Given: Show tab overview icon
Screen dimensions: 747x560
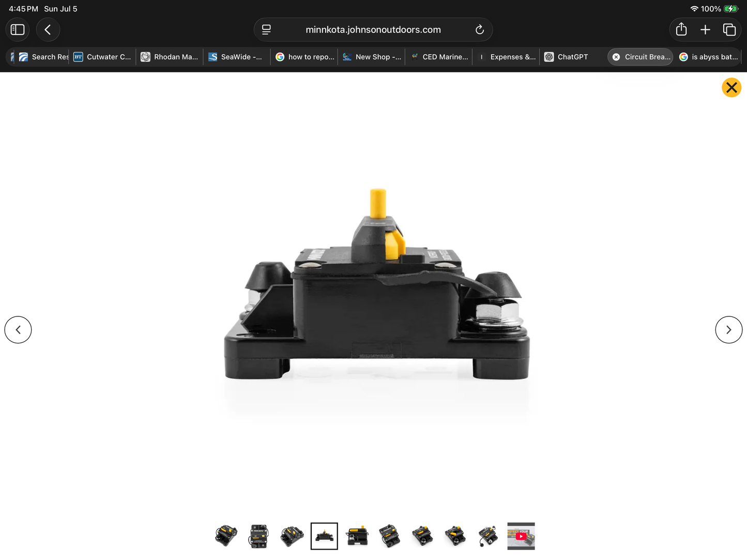Looking at the screenshot, I should pos(729,29).
